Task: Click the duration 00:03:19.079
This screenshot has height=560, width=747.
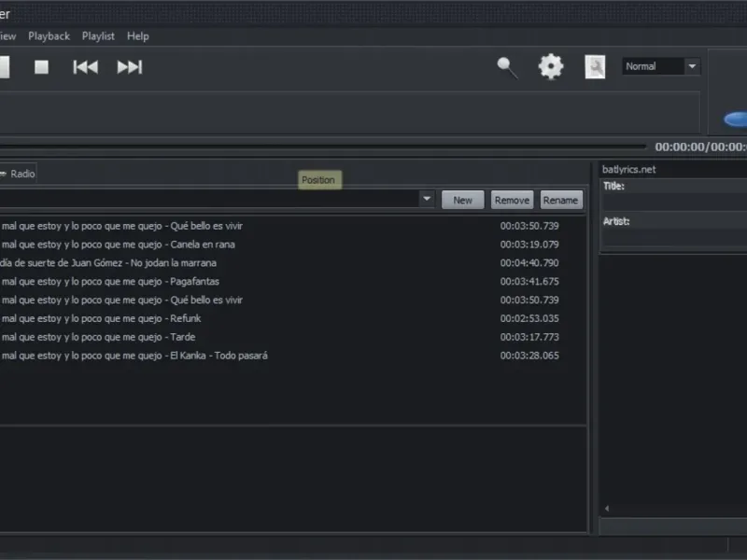Action: click(x=529, y=245)
